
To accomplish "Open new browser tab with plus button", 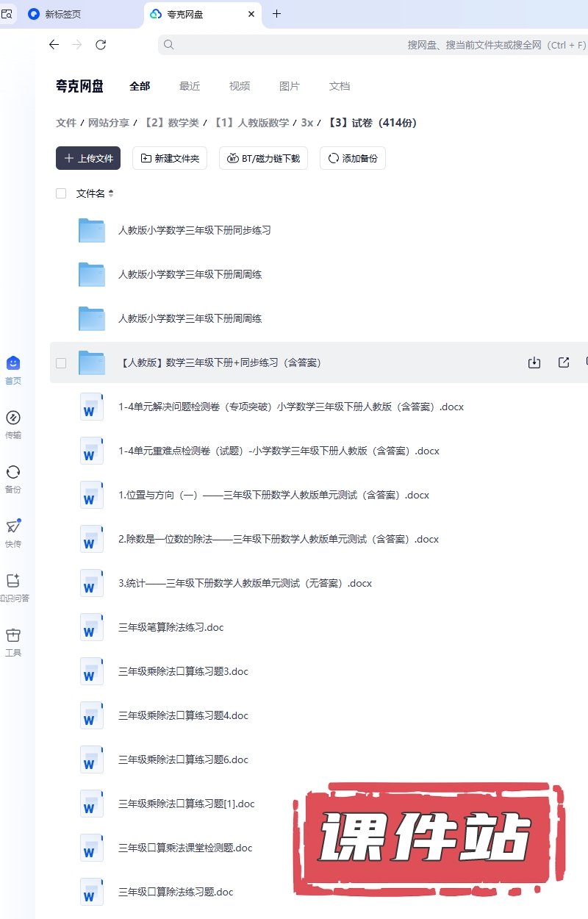I will coord(276,14).
